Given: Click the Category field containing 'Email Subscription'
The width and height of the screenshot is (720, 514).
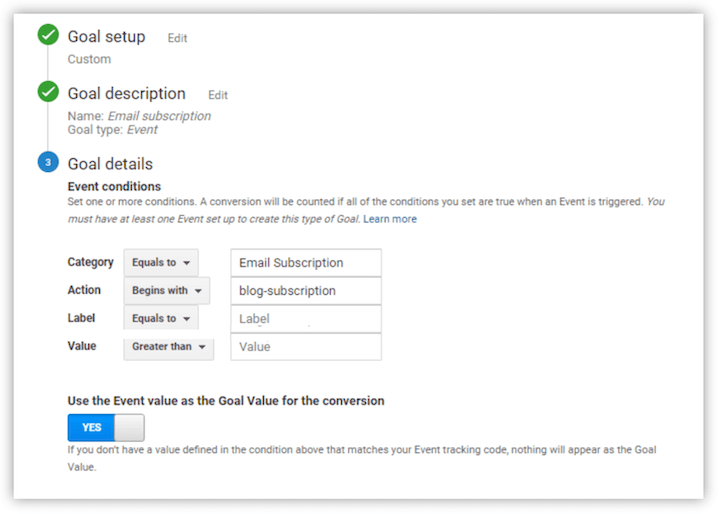Looking at the screenshot, I should [x=306, y=263].
